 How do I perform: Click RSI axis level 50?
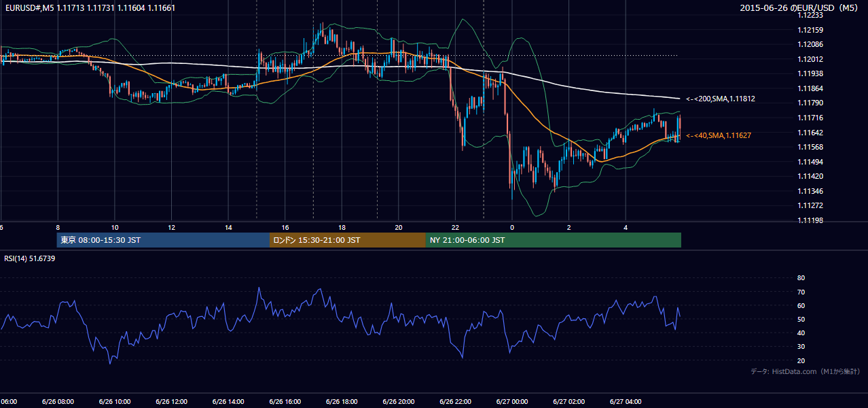801,319
